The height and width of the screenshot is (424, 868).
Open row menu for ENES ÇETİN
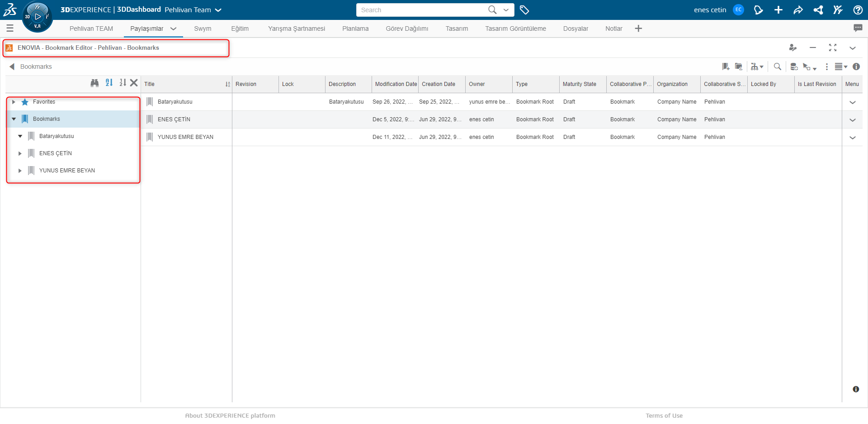point(853,120)
